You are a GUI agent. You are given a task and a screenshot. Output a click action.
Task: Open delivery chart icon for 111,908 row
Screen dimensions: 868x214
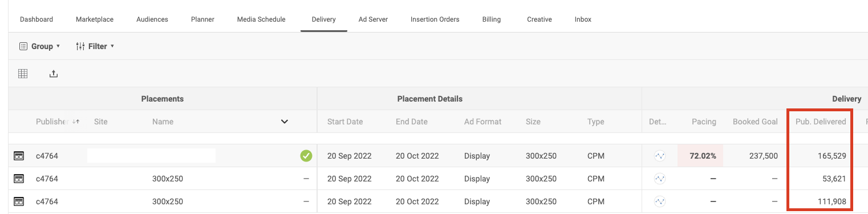660,201
